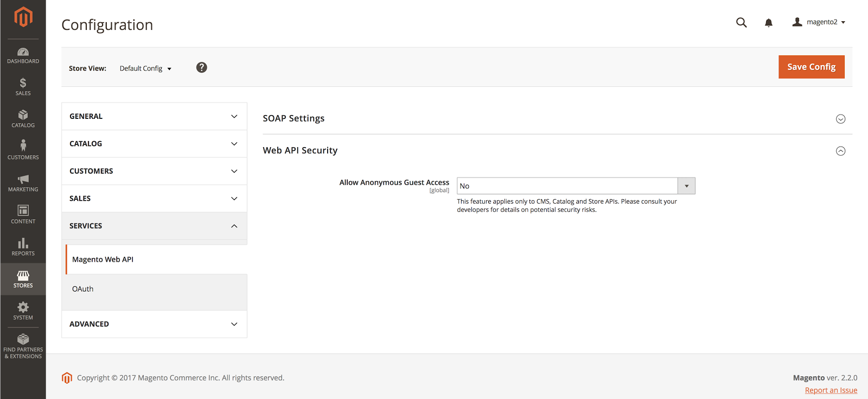Viewport: 868px width, 399px height.
Task: Click the Configuration page title
Action: [107, 25]
